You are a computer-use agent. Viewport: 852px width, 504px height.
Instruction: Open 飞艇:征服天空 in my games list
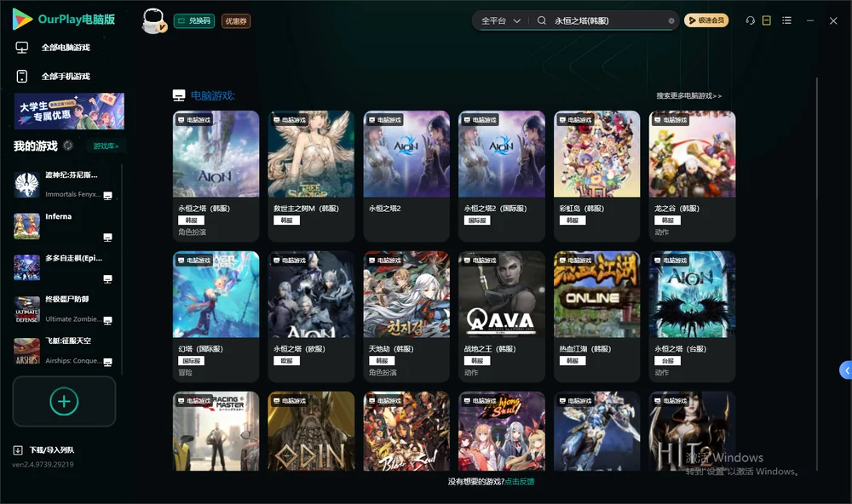click(x=63, y=351)
